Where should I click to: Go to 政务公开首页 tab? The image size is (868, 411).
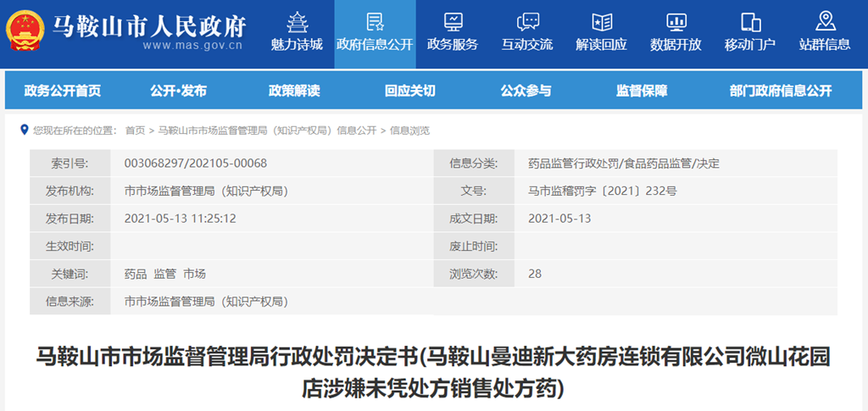point(63,92)
